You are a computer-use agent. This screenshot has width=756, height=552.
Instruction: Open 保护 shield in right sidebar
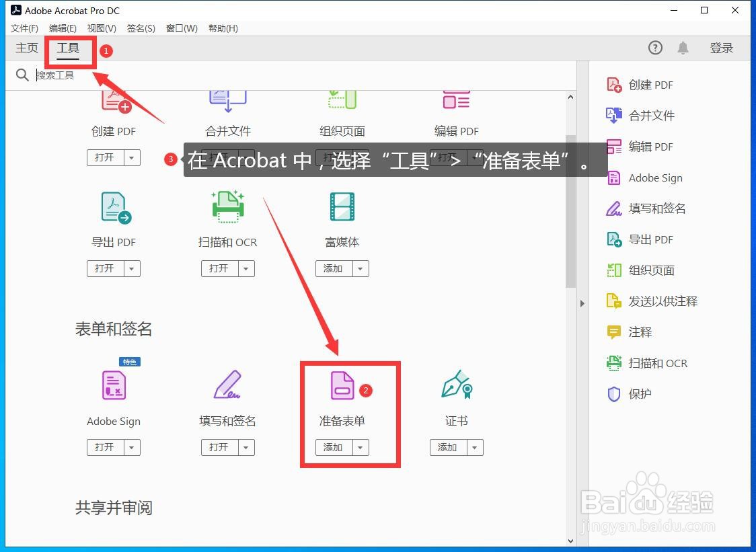[629, 394]
